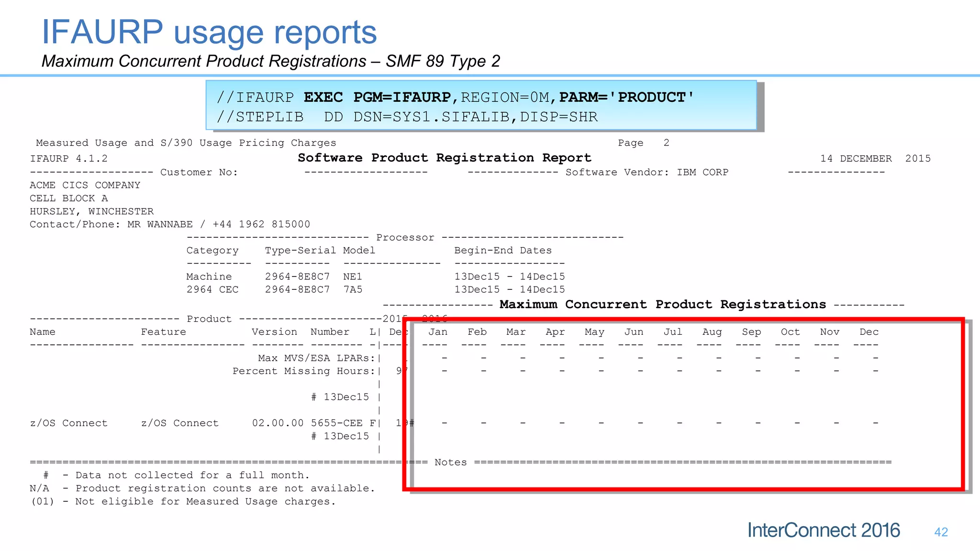Click the 'Begin-End Dates' column header
980x551 pixels.
click(503, 250)
